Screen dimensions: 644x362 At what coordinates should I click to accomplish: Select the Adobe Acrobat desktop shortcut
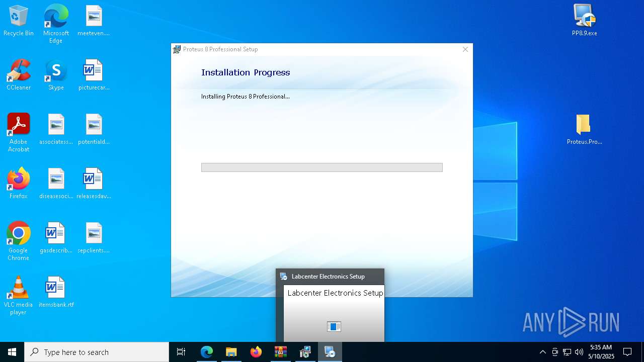[19, 133]
